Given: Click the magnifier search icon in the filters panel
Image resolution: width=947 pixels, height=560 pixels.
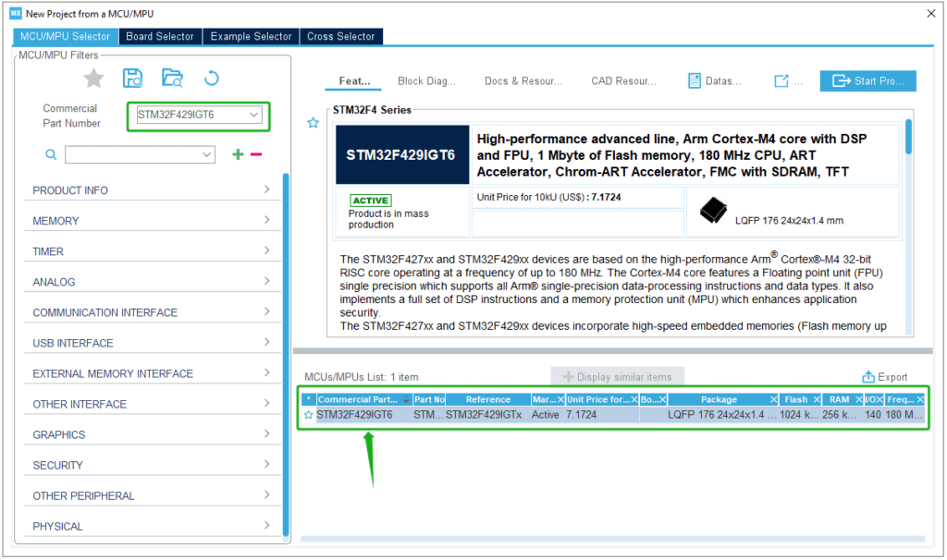Looking at the screenshot, I should [x=51, y=154].
